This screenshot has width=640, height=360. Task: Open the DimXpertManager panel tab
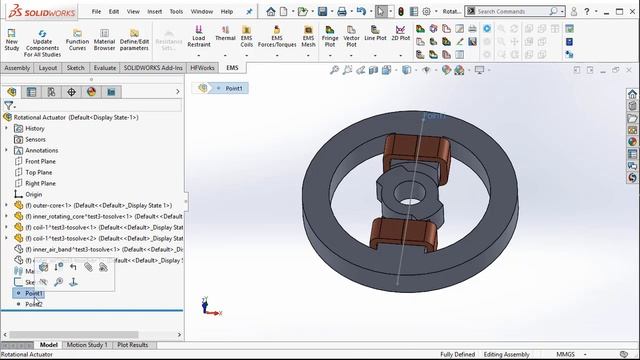tap(71, 92)
